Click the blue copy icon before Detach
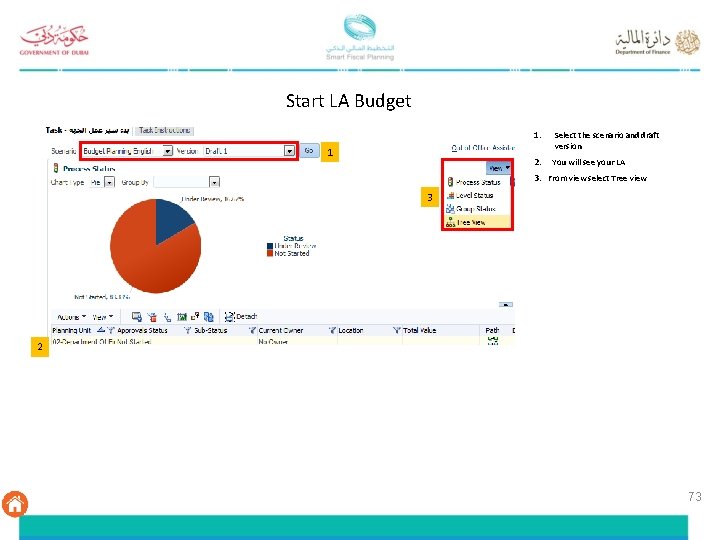720x540 pixels. pos(208,317)
